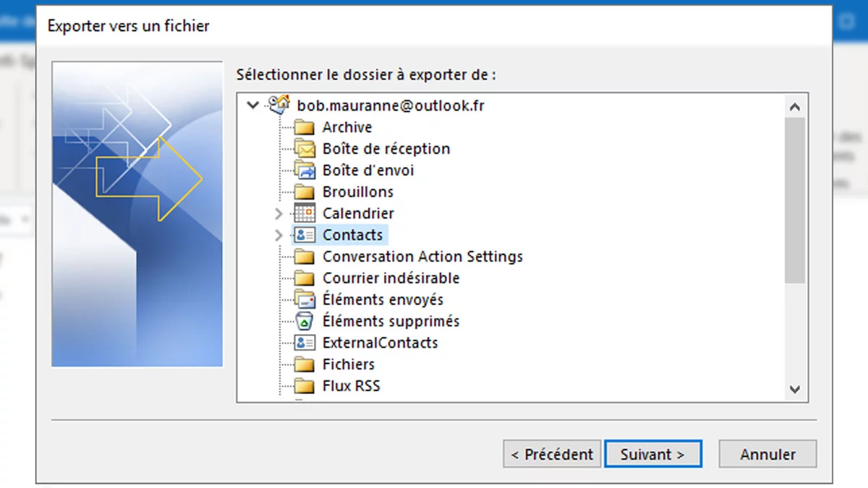868x488 pixels.
Task: Cancel the export with Annuler
Action: (x=767, y=454)
